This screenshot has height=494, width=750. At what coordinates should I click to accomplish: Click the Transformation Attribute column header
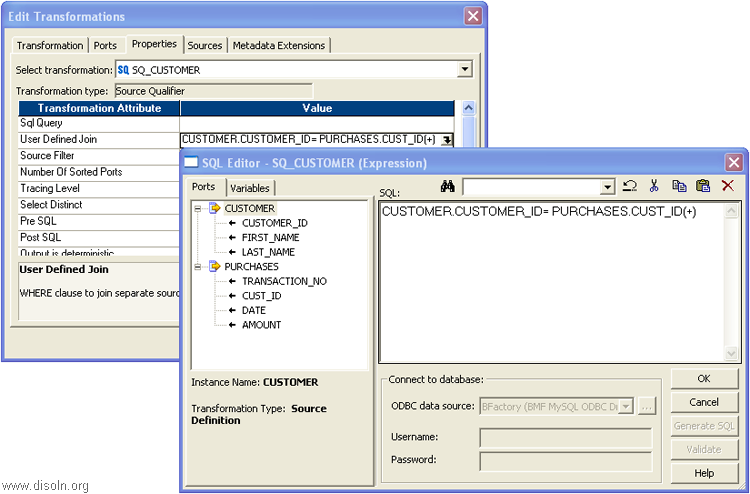pyautogui.click(x=99, y=108)
